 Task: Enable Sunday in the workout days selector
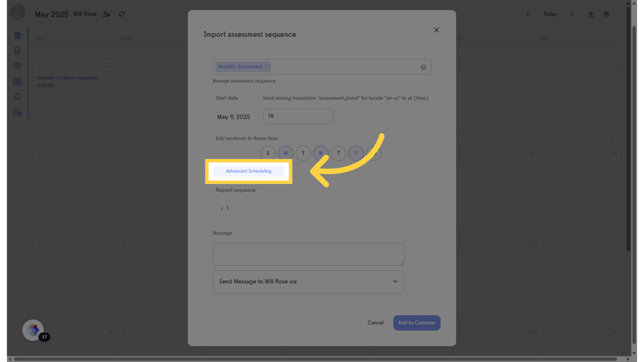(268, 153)
